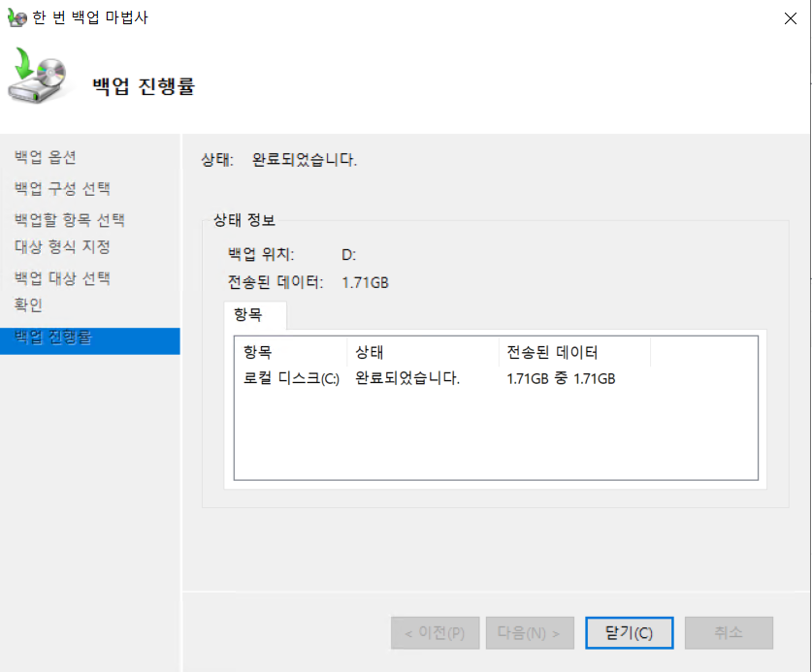Select the 백업 대상 선택 step
812x672 pixels.
pyautogui.click(x=62, y=278)
